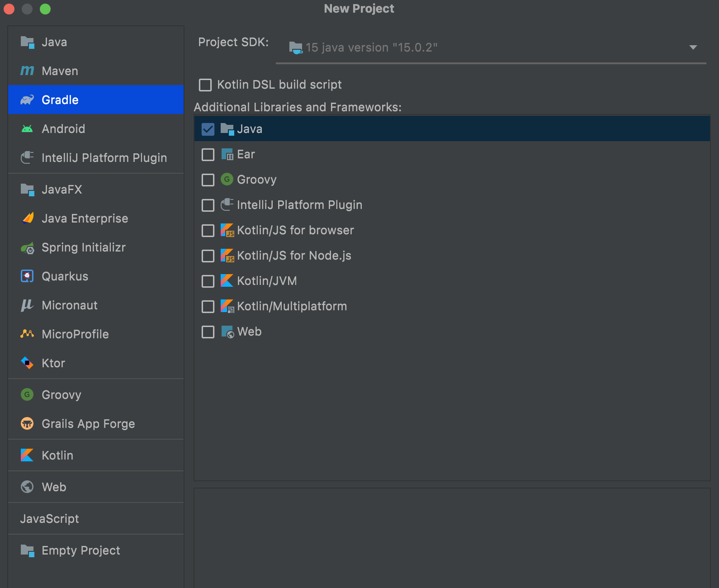Select the Java framework row label
719x588 pixels.
[250, 129]
